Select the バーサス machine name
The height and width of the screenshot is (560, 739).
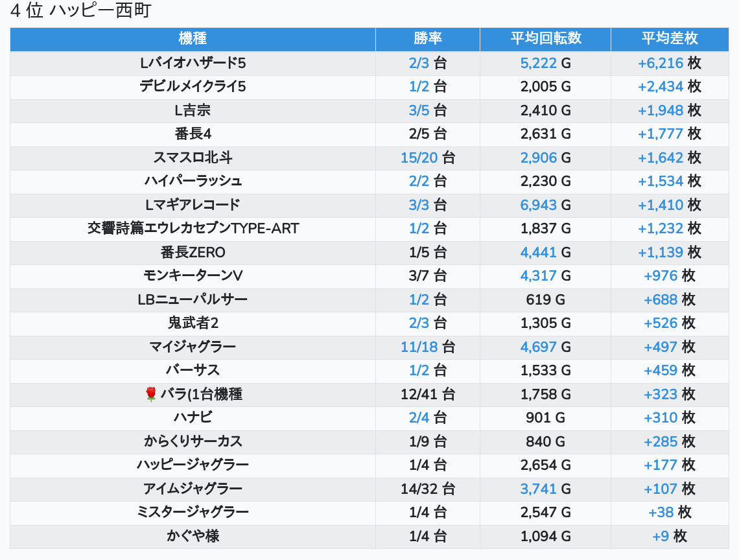click(193, 371)
